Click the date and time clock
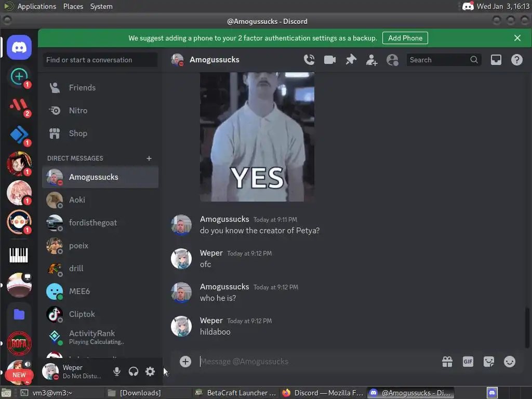This screenshot has width=532, height=399. (503, 6)
